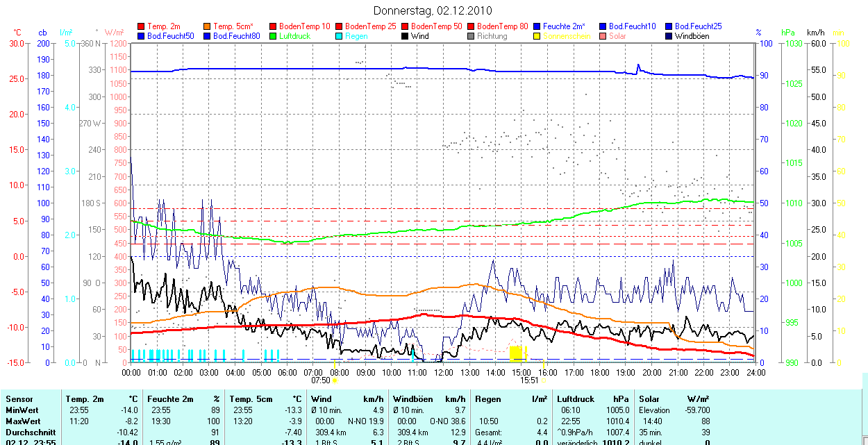
Task: Click the red Temp. 2m legend swatch
Action: [x=142, y=26]
